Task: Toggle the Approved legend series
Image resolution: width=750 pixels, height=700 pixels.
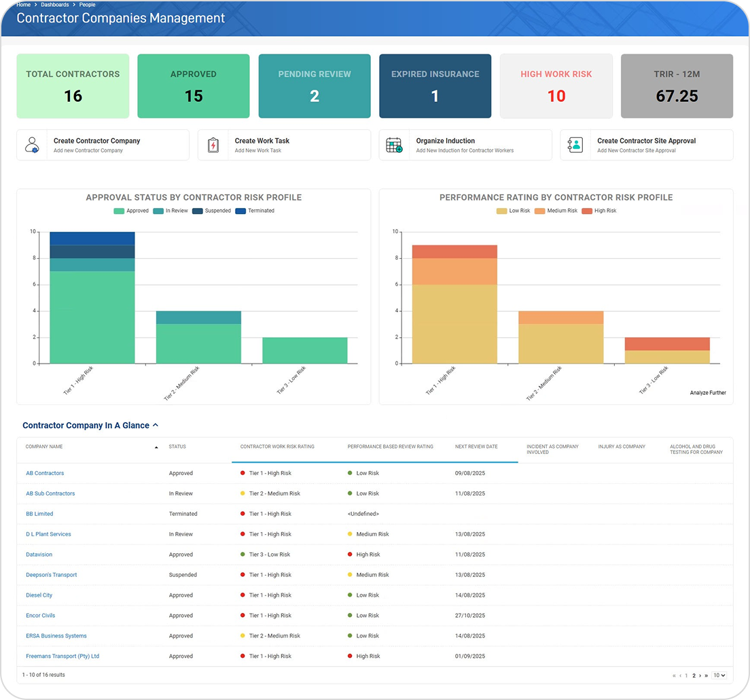Action: point(132,211)
